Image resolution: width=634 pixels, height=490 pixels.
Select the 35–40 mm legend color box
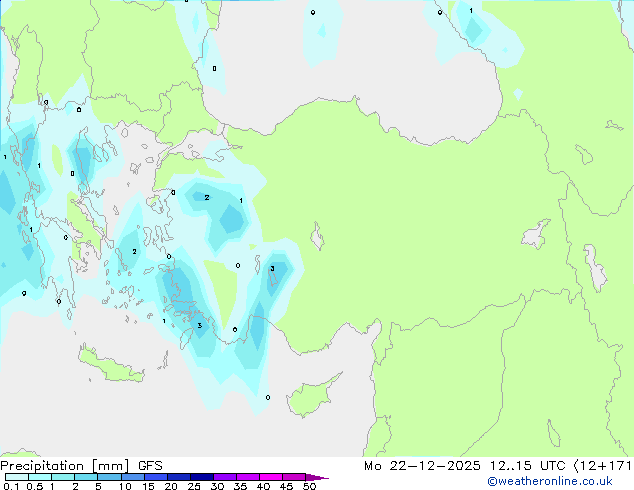coord(247,477)
